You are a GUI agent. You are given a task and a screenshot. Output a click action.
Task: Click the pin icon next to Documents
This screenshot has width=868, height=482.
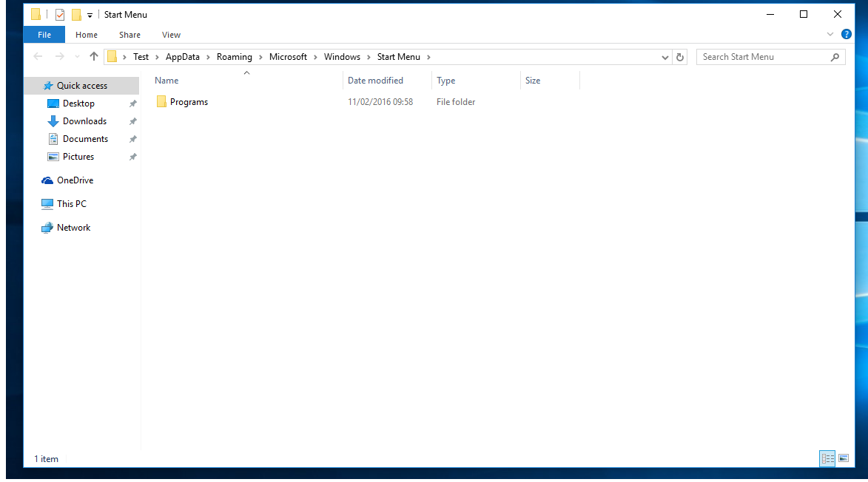point(133,139)
